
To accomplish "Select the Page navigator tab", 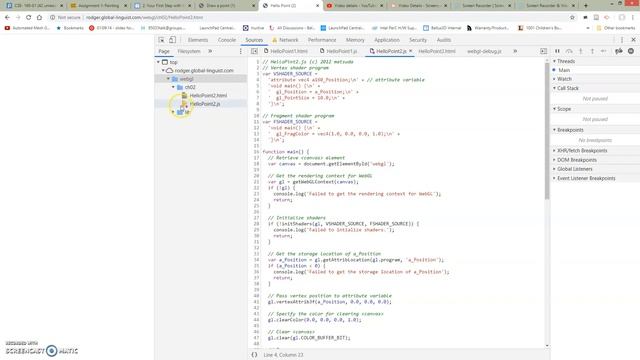I will (x=164, y=51).
